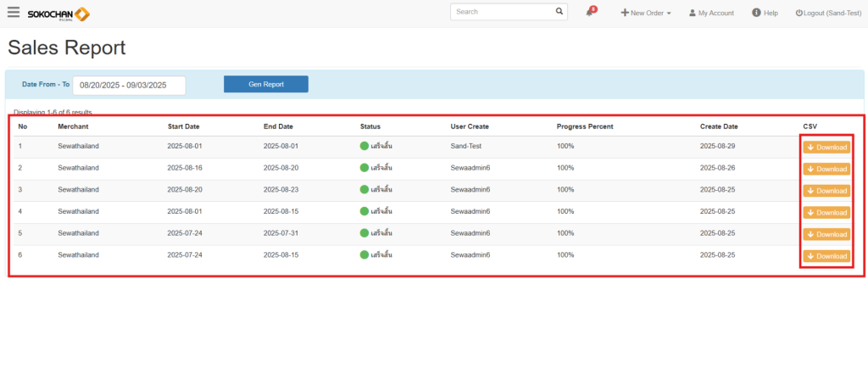
Task: Open the Date From - To picker
Action: 129,85
